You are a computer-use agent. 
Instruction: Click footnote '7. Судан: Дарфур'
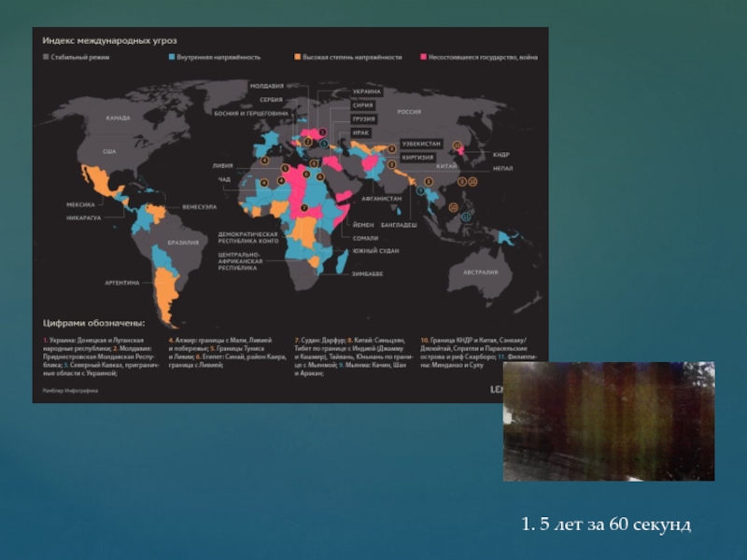click(x=319, y=340)
